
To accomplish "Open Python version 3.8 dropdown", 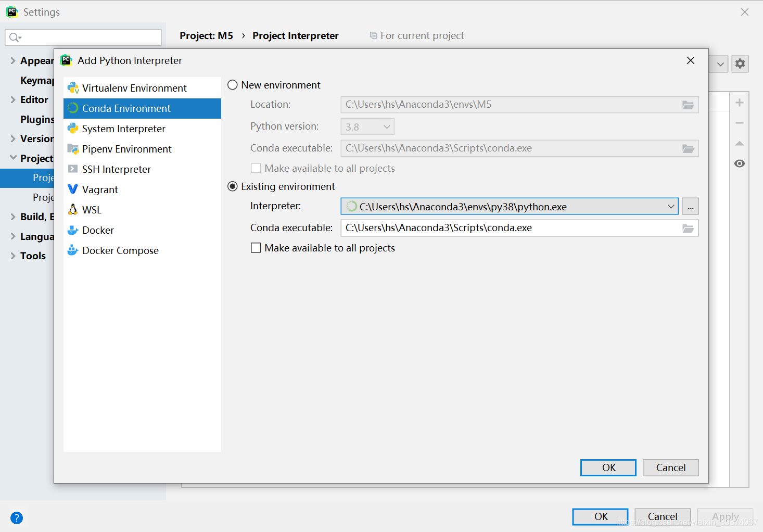I will (x=367, y=126).
